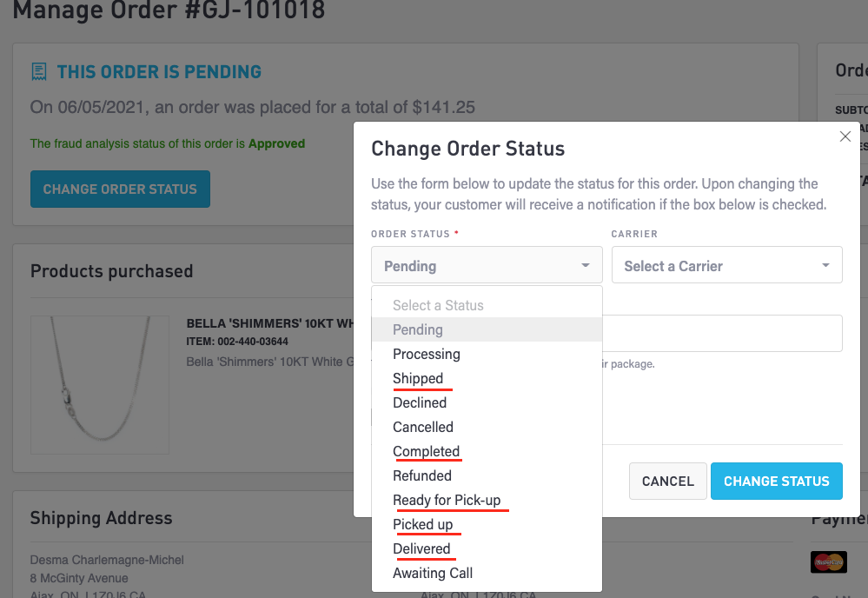The image size is (868, 598).
Task: Click the pending order receipt icon
Action: (x=39, y=71)
